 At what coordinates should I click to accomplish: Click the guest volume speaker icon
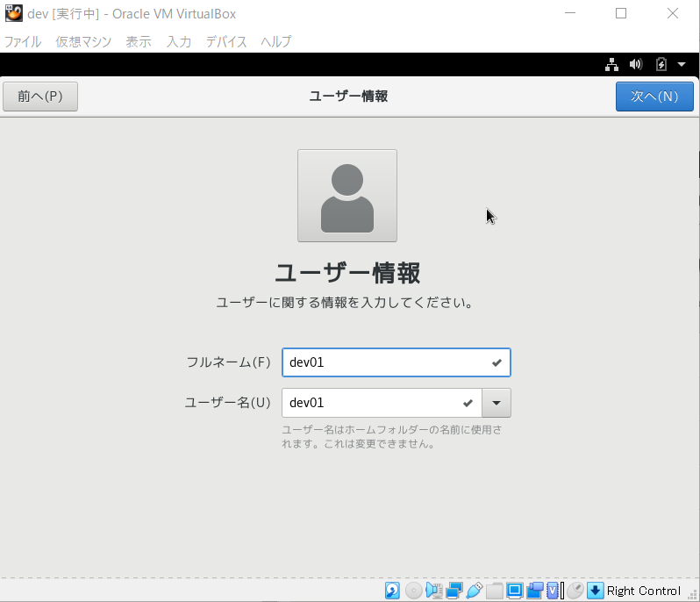(636, 65)
